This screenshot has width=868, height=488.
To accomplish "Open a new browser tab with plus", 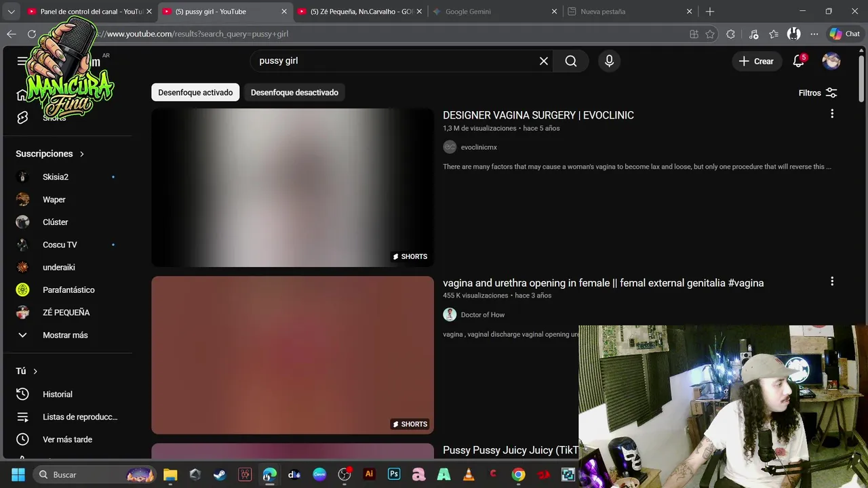I will 710,12.
